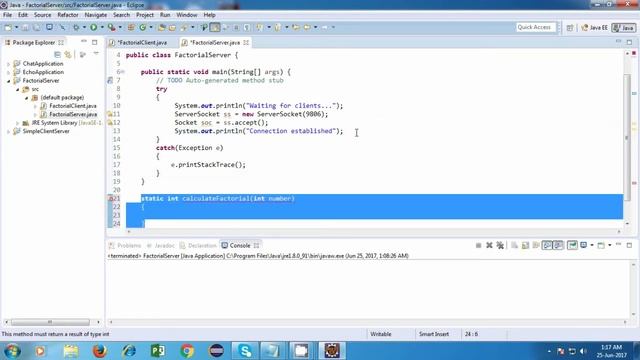Open the Refactor menu

[x=68, y=15]
